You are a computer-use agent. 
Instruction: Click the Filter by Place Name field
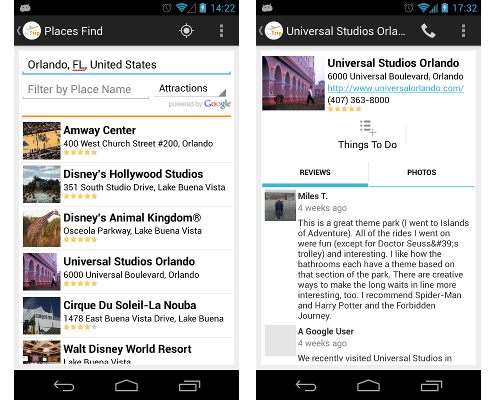click(x=86, y=89)
